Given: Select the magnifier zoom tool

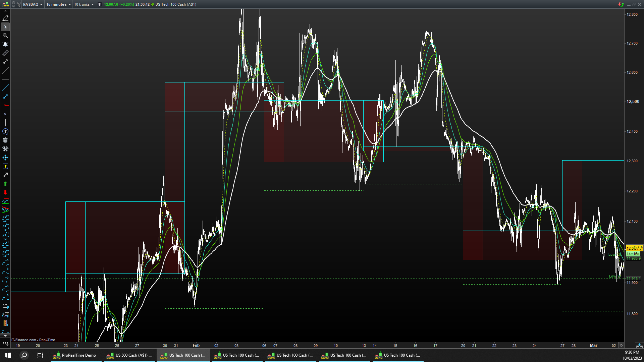Looking at the screenshot, I should click(x=5, y=36).
